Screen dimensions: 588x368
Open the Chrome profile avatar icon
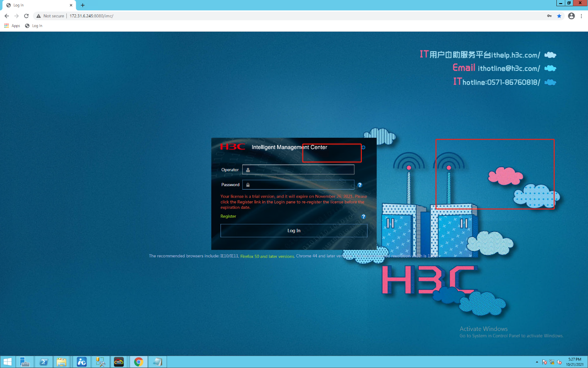point(572,16)
